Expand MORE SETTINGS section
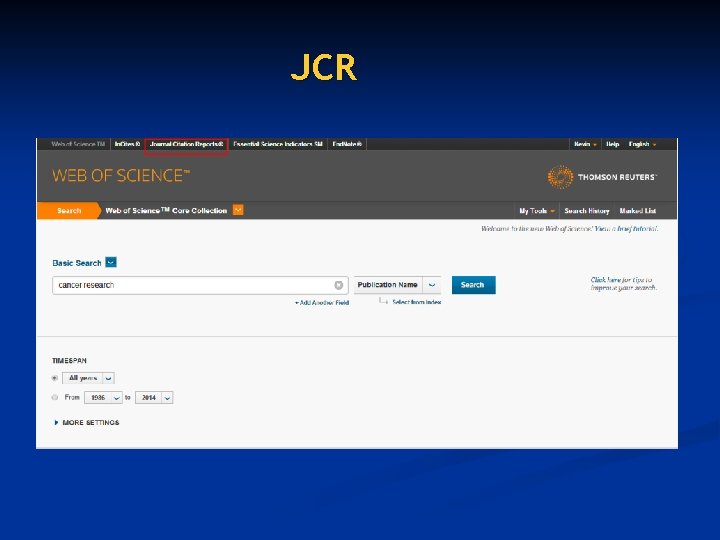 click(x=87, y=422)
